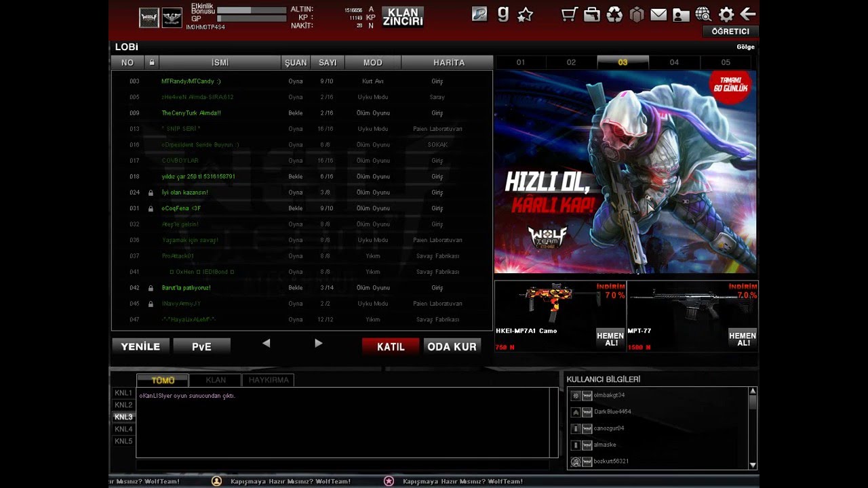This screenshot has width=868, height=488.
Task: Click the recycle arrows icon
Action: (x=614, y=14)
